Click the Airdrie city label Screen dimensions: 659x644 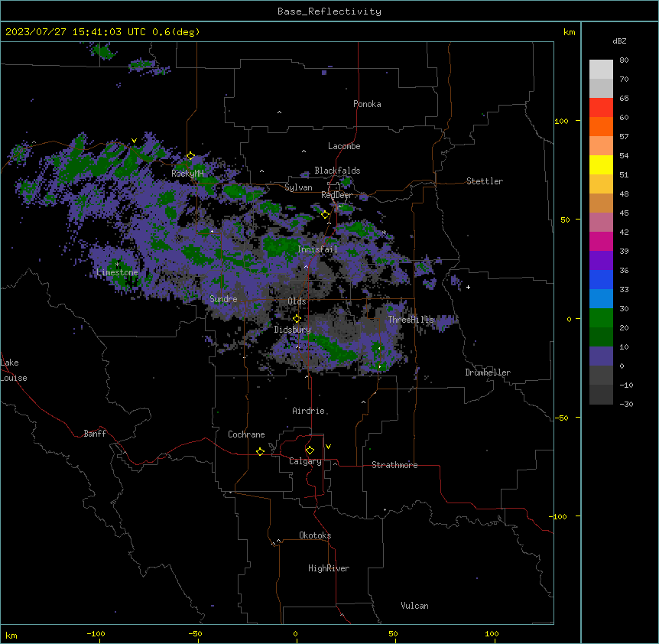[x=309, y=411]
